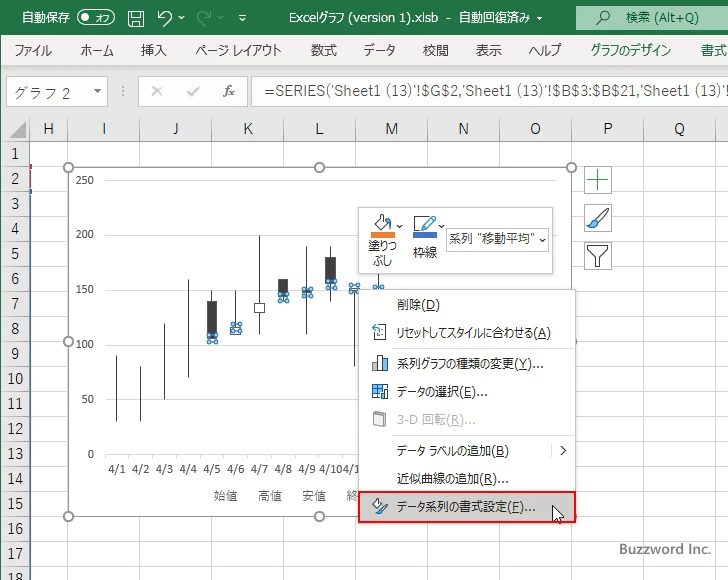Image resolution: width=728 pixels, height=580 pixels.
Task: Open the Customize Quick Access Toolbar dropdown
Action: click(242, 18)
